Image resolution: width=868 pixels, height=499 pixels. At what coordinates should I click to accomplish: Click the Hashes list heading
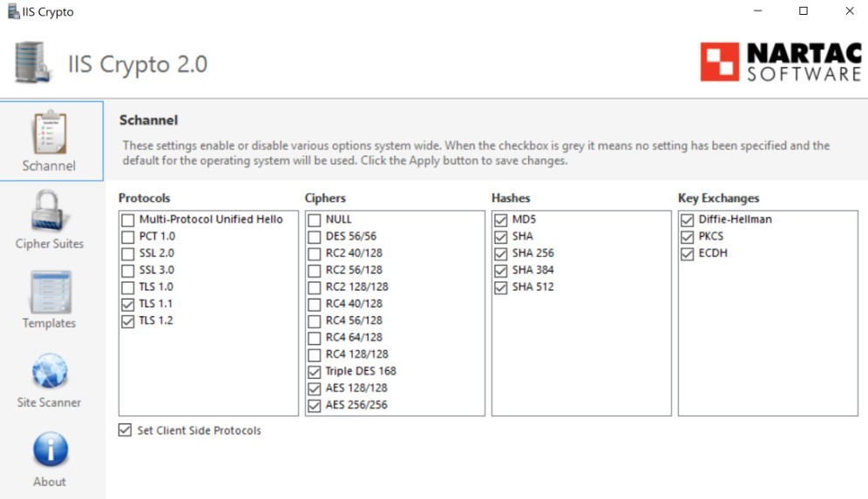pyautogui.click(x=511, y=198)
